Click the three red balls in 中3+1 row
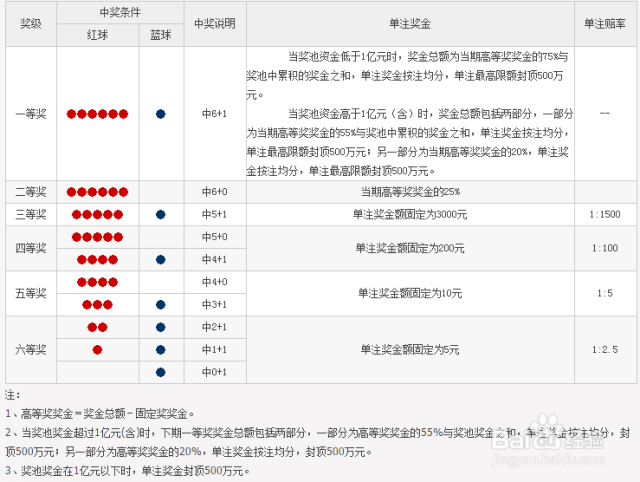640x482 pixels. point(97,304)
